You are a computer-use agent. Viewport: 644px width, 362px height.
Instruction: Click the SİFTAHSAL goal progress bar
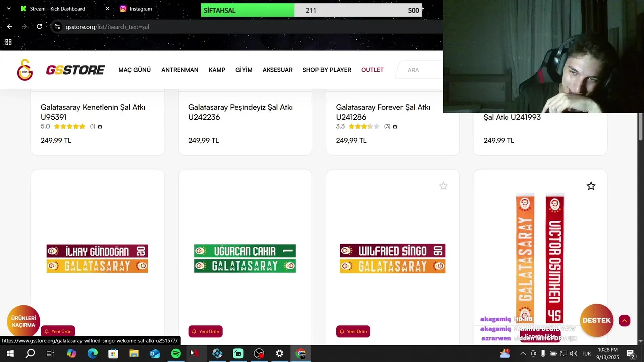pyautogui.click(x=312, y=10)
